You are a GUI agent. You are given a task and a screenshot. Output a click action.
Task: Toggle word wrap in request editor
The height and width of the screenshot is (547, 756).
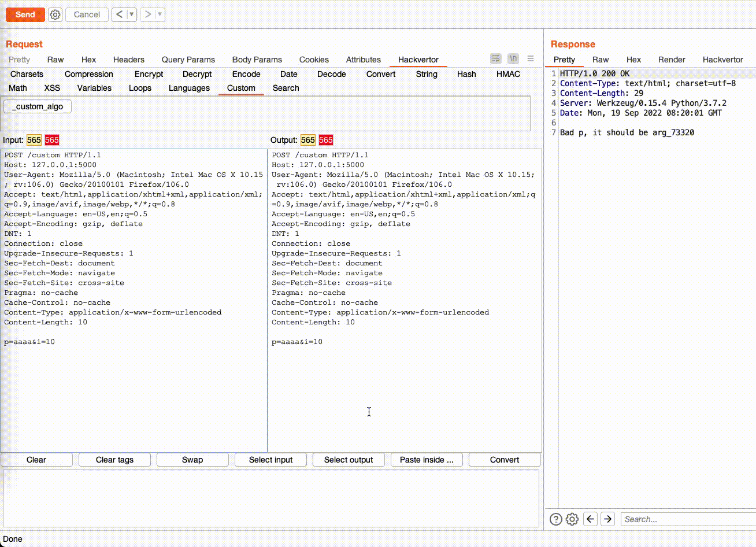tap(496, 59)
